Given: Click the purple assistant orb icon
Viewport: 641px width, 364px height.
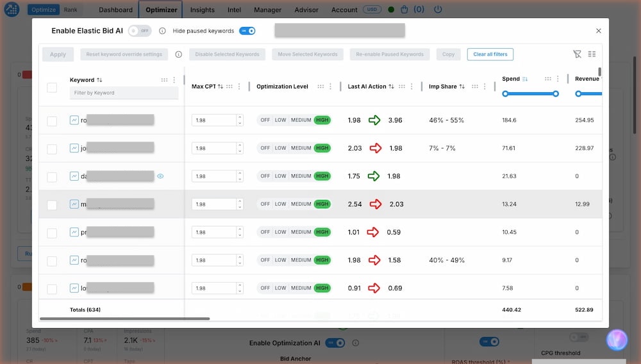Looking at the screenshot, I should point(617,340).
